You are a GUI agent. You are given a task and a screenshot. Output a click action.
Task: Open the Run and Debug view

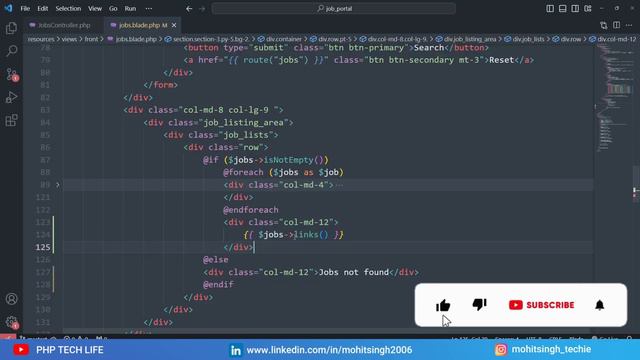[x=11, y=97]
